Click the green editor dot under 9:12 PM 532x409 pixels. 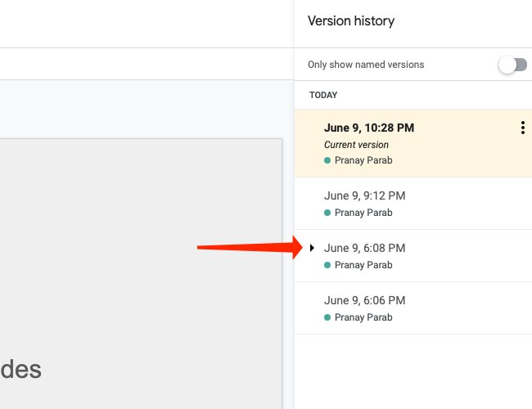(327, 213)
